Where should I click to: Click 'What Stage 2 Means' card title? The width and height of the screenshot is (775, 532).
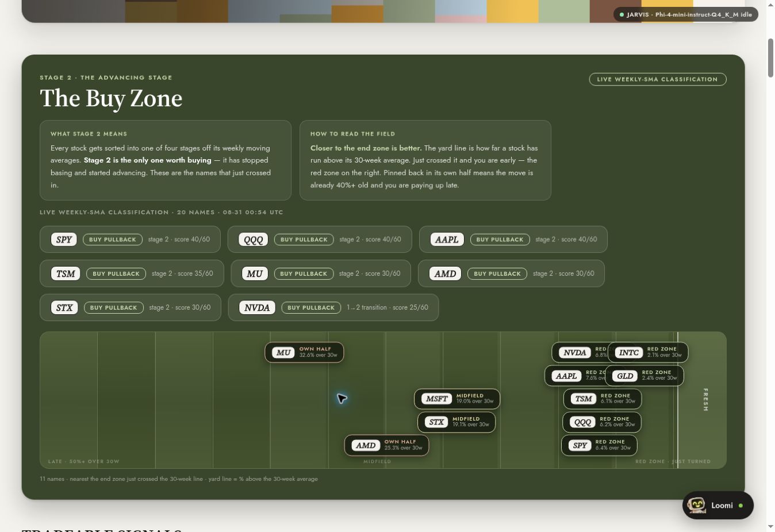pos(89,134)
